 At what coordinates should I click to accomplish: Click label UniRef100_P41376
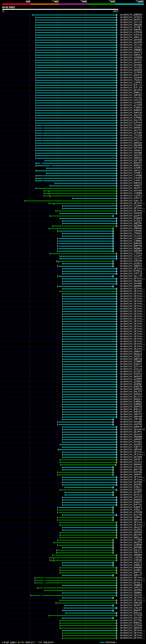[131, 138]
